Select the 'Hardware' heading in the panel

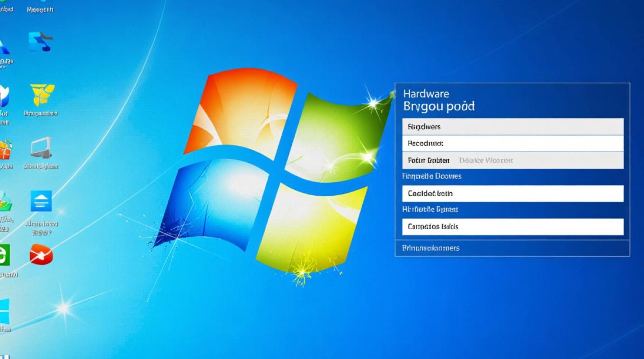tap(426, 94)
